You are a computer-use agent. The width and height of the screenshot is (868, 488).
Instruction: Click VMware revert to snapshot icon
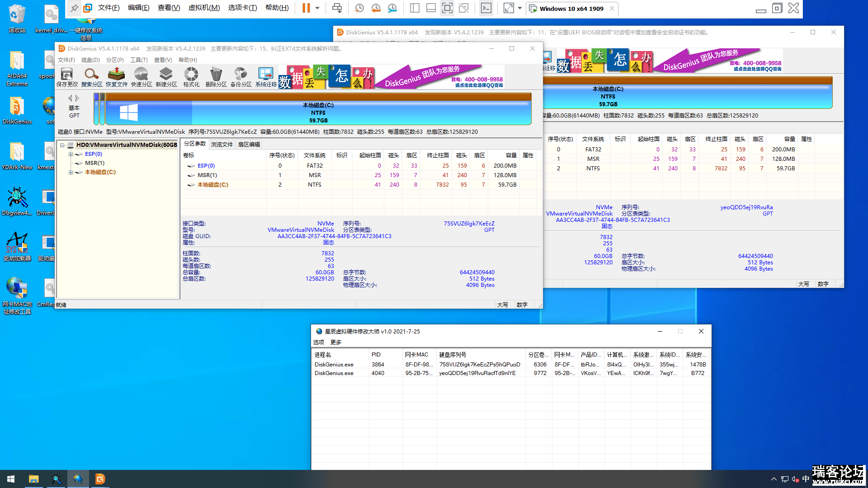click(x=376, y=8)
